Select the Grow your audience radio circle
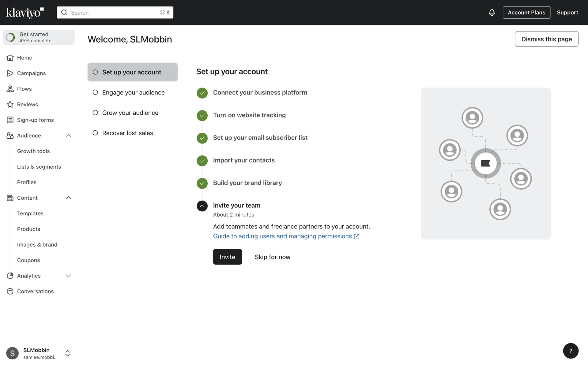 [95, 113]
